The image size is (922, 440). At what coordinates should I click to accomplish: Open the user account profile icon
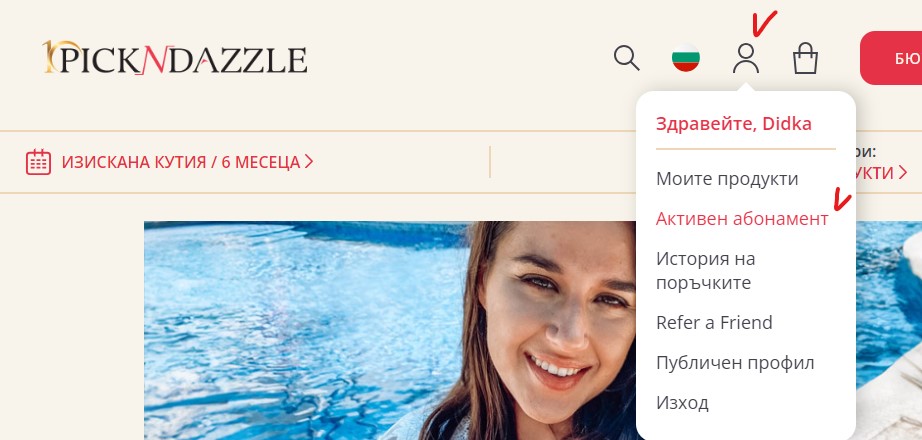746,59
